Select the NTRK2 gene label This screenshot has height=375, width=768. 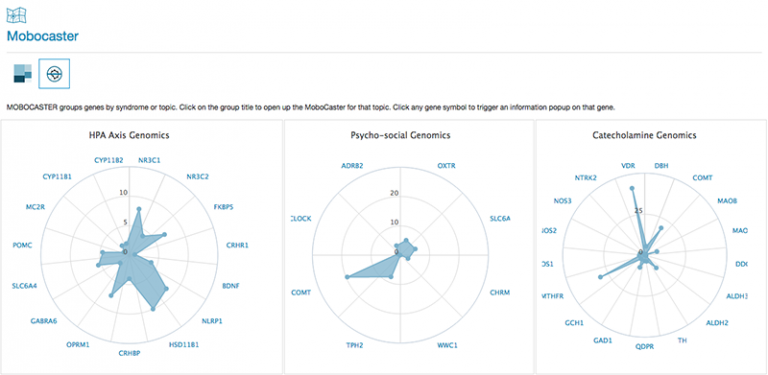click(x=586, y=178)
